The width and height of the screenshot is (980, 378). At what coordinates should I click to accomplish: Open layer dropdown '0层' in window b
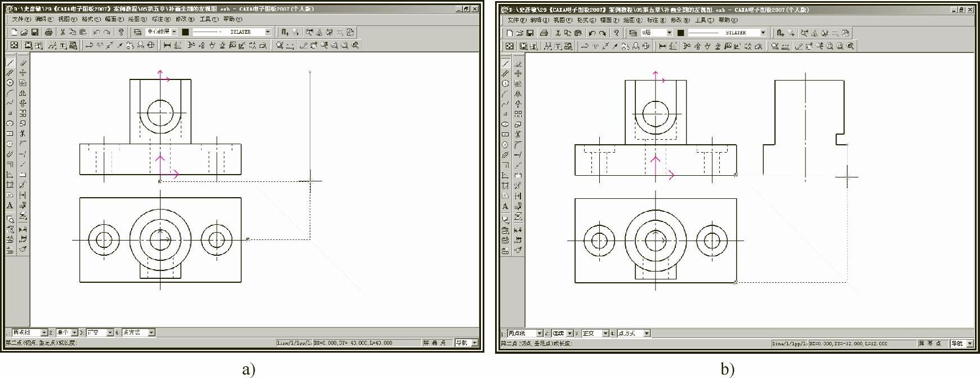tap(657, 33)
